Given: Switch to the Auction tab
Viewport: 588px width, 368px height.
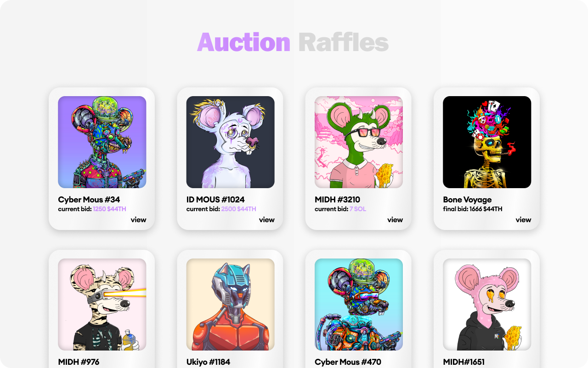Looking at the screenshot, I should [243, 42].
